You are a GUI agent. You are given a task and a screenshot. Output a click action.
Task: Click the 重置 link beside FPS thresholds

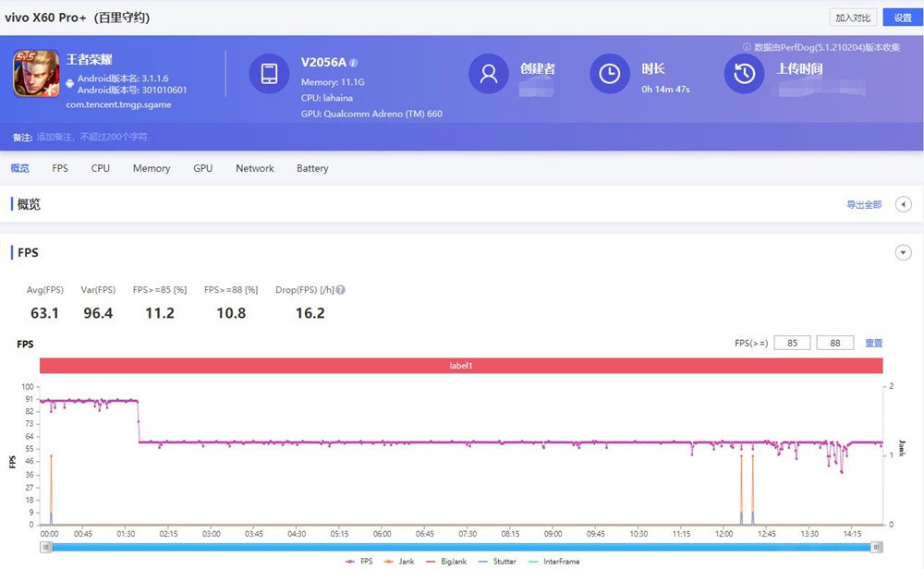(874, 343)
